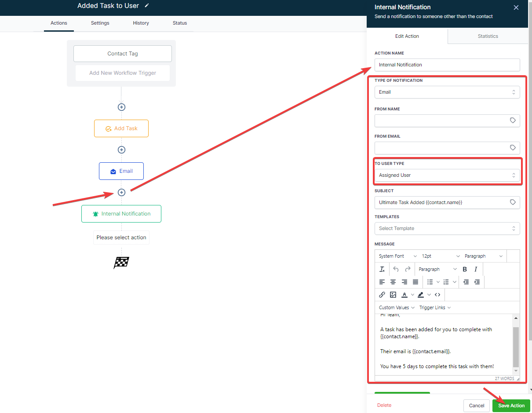Open To User Type dropdown
The width and height of the screenshot is (532, 413).
pyautogui.click(x=447, y=175)
